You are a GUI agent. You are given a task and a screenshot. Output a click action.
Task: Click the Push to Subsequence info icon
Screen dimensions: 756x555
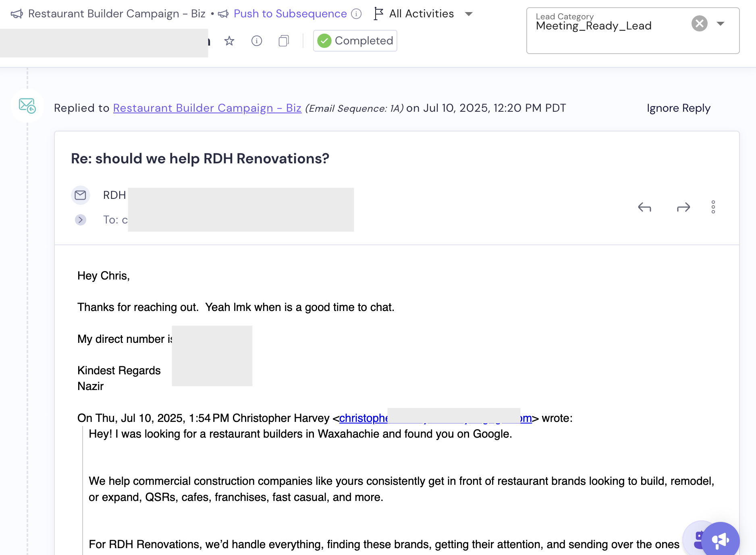coord(356,14)
